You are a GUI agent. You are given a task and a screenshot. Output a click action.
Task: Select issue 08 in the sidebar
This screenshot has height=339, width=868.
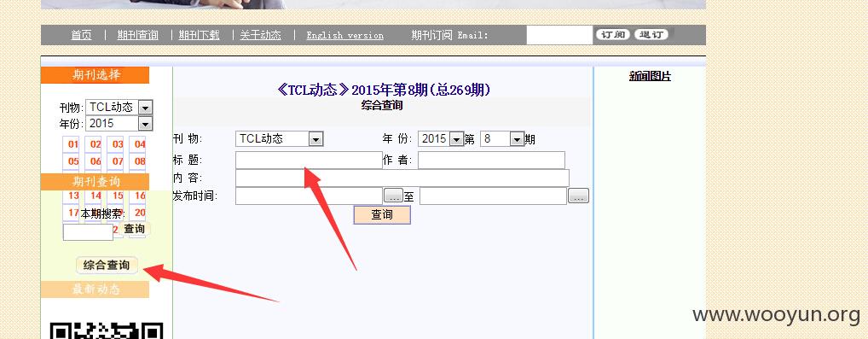pos(140,161)
